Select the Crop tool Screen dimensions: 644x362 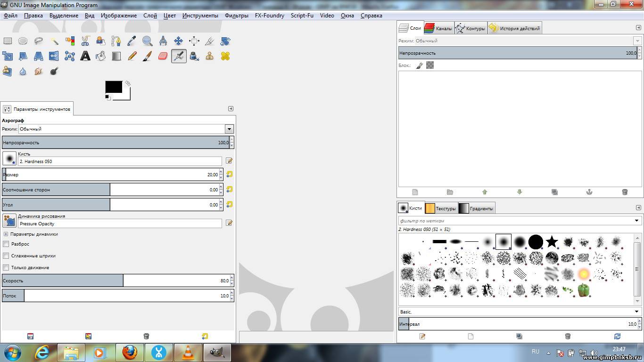click(210, 41)
